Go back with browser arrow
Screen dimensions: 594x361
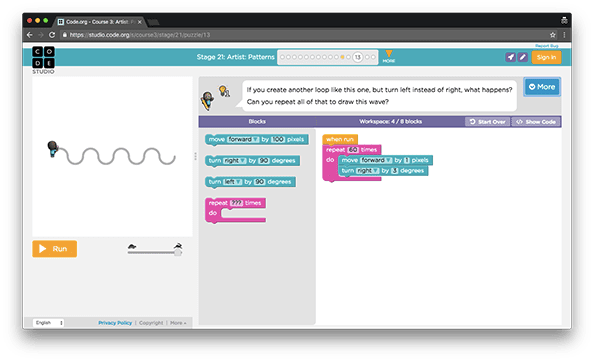pyautogui.click(x=30, y=35)
